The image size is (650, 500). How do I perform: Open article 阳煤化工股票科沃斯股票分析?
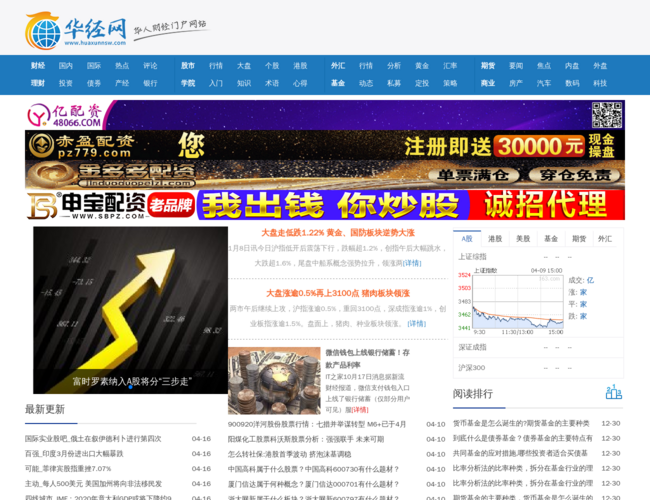click(x=306, y=439)
